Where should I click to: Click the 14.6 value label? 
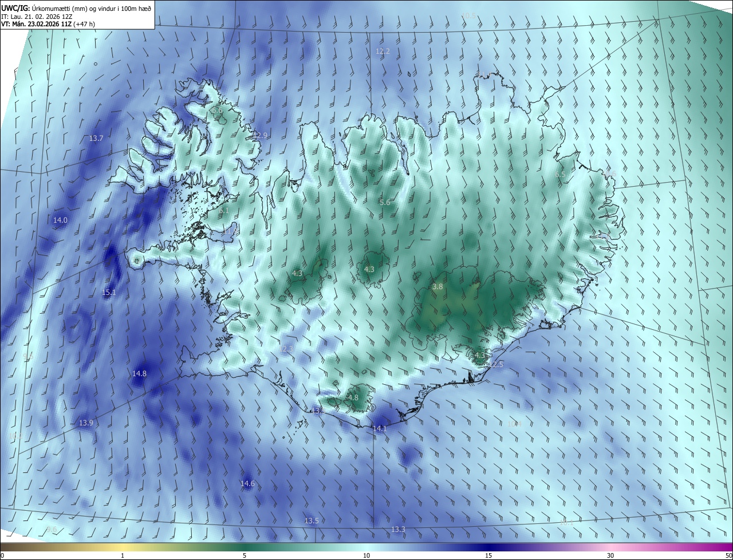click(x=247, y=484)
